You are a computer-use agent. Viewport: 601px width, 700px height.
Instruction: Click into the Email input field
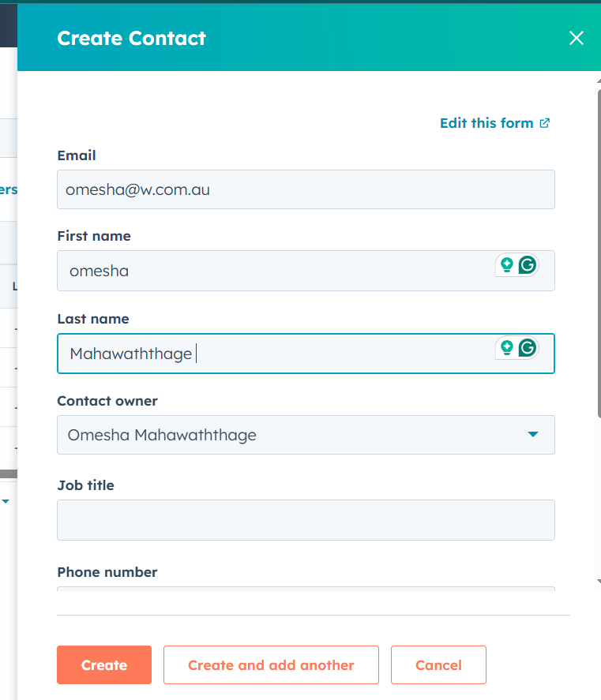pos(306,189)
